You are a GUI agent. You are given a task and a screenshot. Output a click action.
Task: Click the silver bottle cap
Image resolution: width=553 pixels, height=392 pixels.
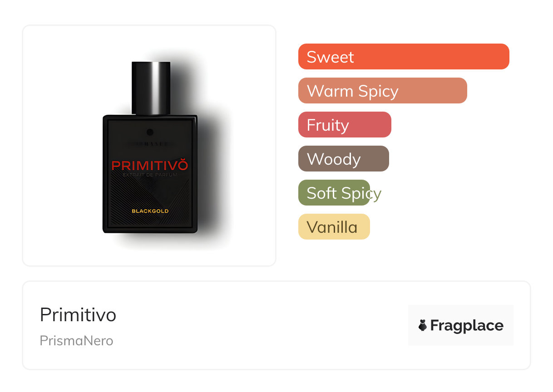(x=151, y=88)
